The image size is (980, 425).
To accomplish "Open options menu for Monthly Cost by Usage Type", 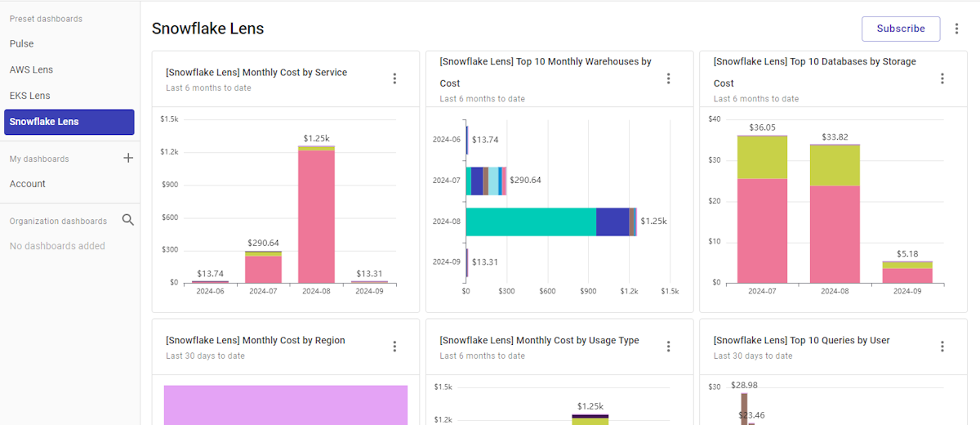I will pos(668,347).
